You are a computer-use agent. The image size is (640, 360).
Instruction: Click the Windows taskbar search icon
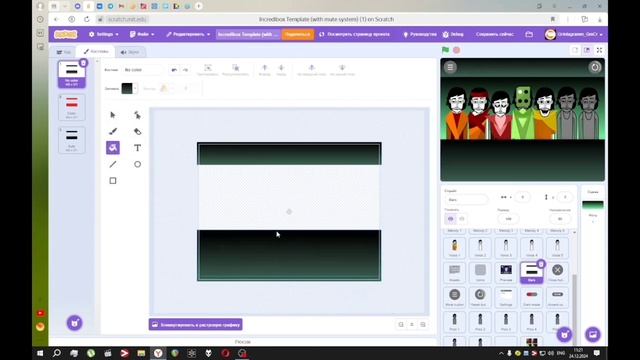point(57,353)
